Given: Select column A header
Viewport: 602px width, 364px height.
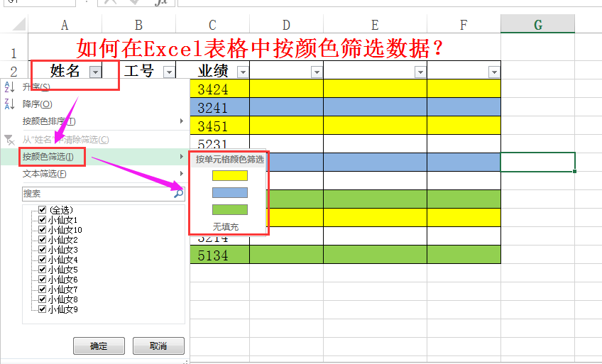Looking at the screenshot, I should [65, 25].
